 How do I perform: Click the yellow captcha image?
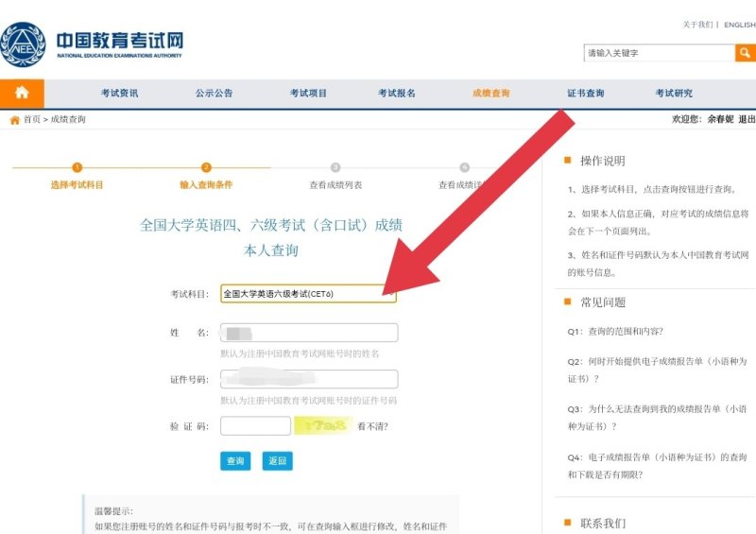(x=324, y=425)
